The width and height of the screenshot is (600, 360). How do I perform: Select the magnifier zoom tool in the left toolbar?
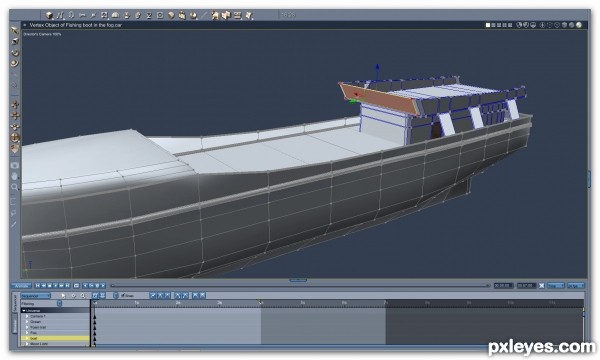[x=15, y=187]
